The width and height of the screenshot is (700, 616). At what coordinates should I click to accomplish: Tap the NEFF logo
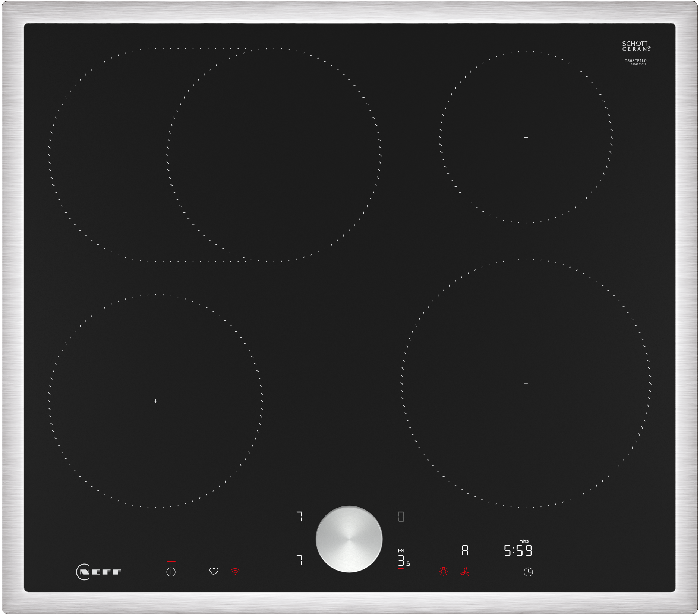pos(99,572)
